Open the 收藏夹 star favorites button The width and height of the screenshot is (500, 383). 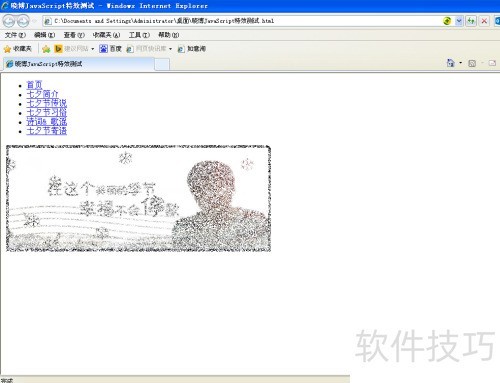pyautogui.click(x=18, y=49)
